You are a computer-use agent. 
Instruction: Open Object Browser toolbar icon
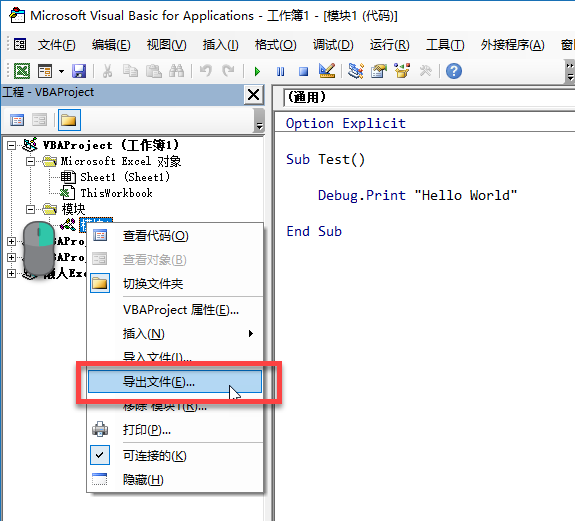pos(402,71)
